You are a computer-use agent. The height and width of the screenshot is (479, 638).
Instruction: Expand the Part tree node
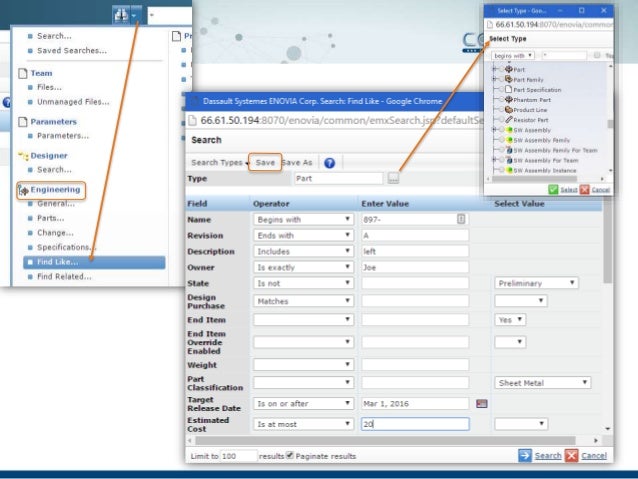tap(494, 69)
